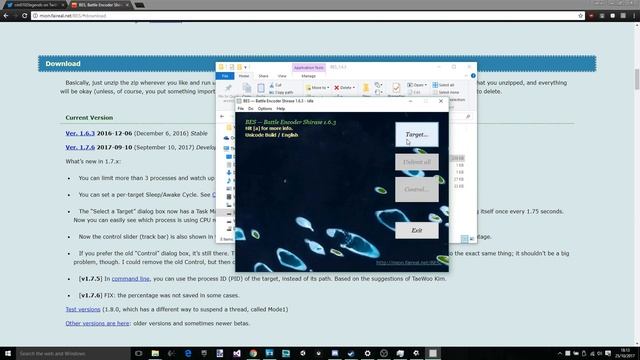The image size is (640, 360).
Task: Open the gear settings taskbar icon
Action: pos(367,353)
